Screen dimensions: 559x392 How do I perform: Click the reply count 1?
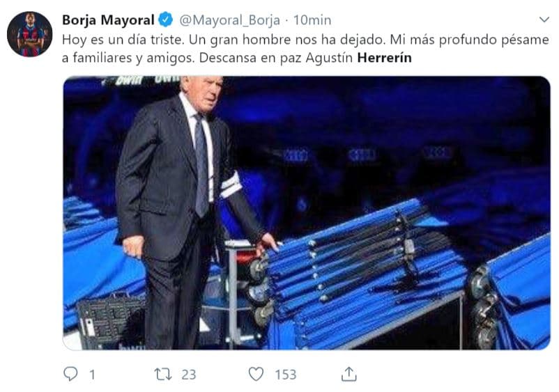92,375
